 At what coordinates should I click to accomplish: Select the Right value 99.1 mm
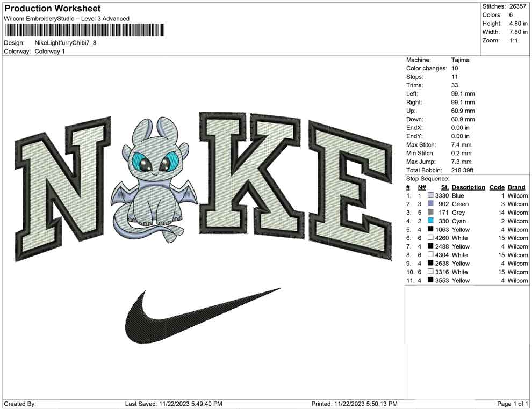[463, 103]
